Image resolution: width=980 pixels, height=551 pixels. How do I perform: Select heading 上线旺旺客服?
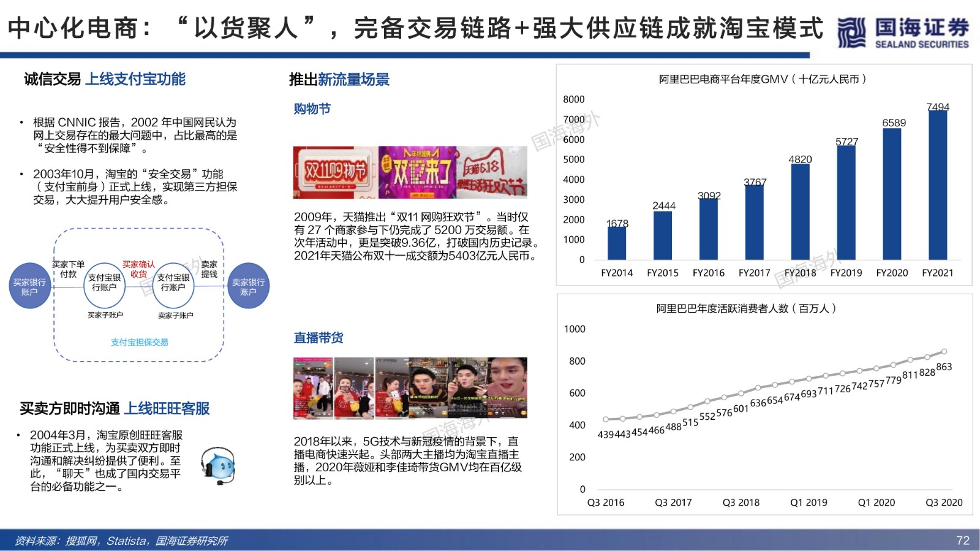pos(167,409)
